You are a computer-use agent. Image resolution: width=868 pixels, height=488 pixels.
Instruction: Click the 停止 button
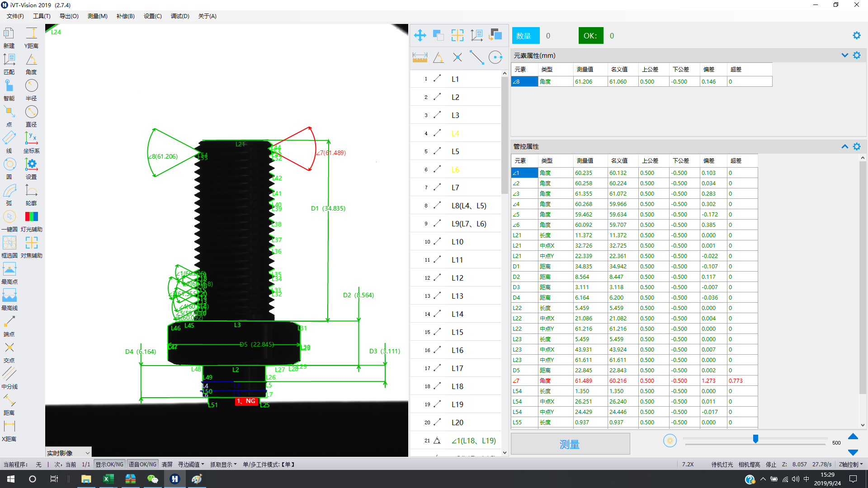pyautogui.click(x=771, y=465)
